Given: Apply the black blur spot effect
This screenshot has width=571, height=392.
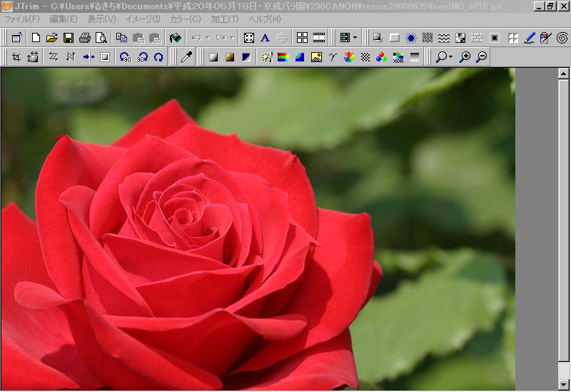Looking at the screenshot, I should click(495, 38).
